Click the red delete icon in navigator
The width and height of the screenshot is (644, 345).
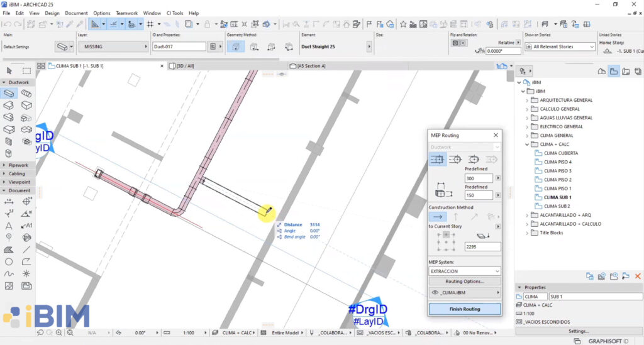point(638,276)
